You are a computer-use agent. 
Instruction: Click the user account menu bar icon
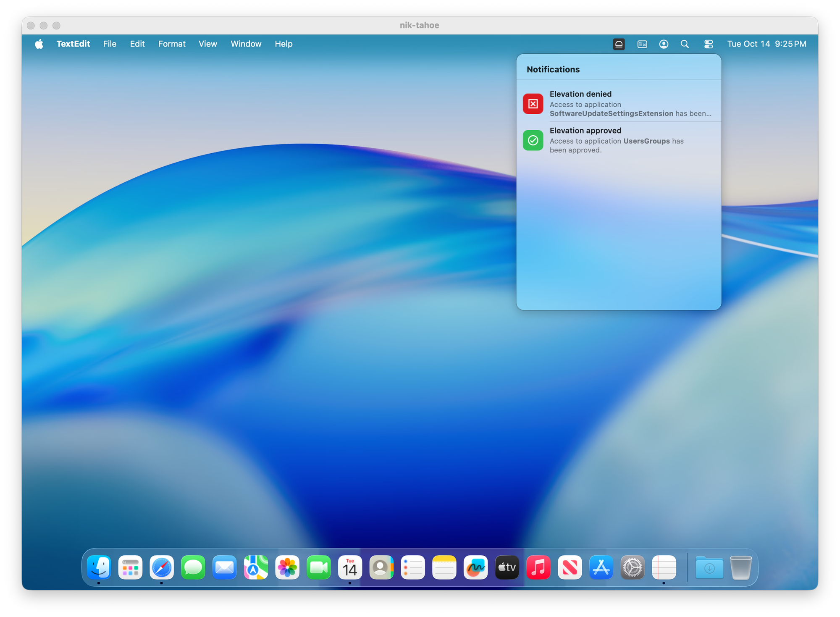point(664,44)
